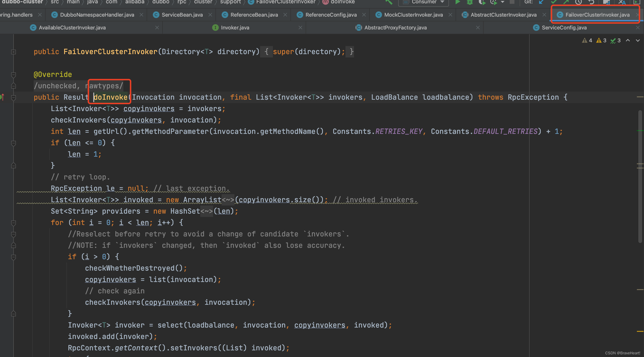
Task: Go to next highlighted error arrow
Action: pos(638,40)
